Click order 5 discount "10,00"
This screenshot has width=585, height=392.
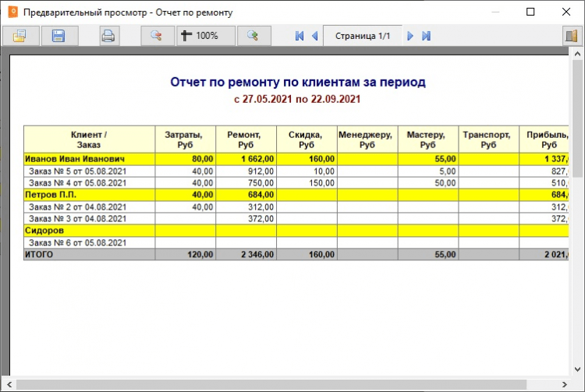click(x=324, y=171)
